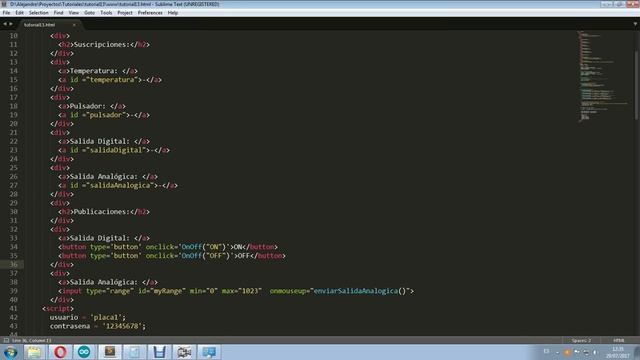Image resolution: width=640 pixels, height=360 pixels.
Task: Click the Sublime Text title bar app icon
Action: pos(4,4)
